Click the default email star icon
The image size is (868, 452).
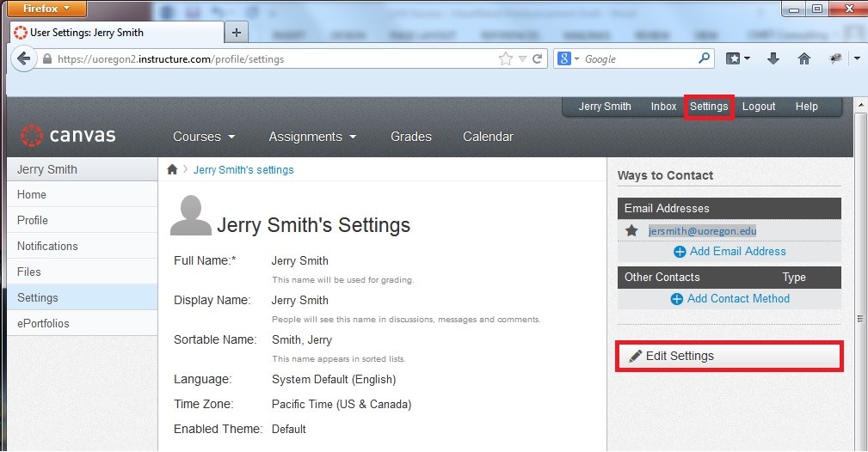click(x=631, y=231)
